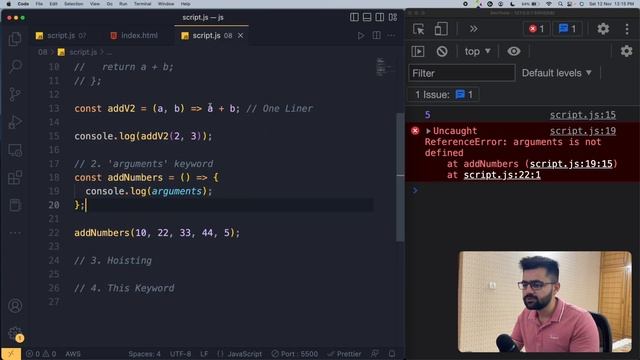Follow the script.js:22:1 stack link
Viewport: 640px width, 360px height.
(x=502, y=175)
